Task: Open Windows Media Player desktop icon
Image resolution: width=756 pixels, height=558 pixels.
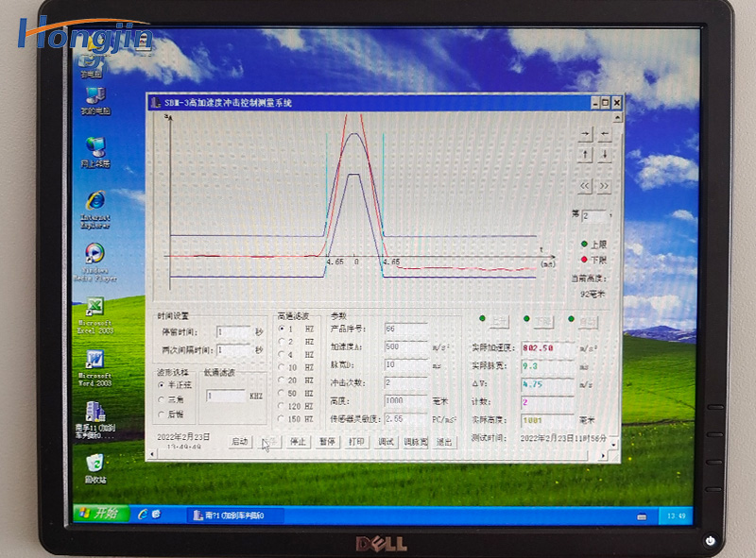Action: [x=94, y=254]
